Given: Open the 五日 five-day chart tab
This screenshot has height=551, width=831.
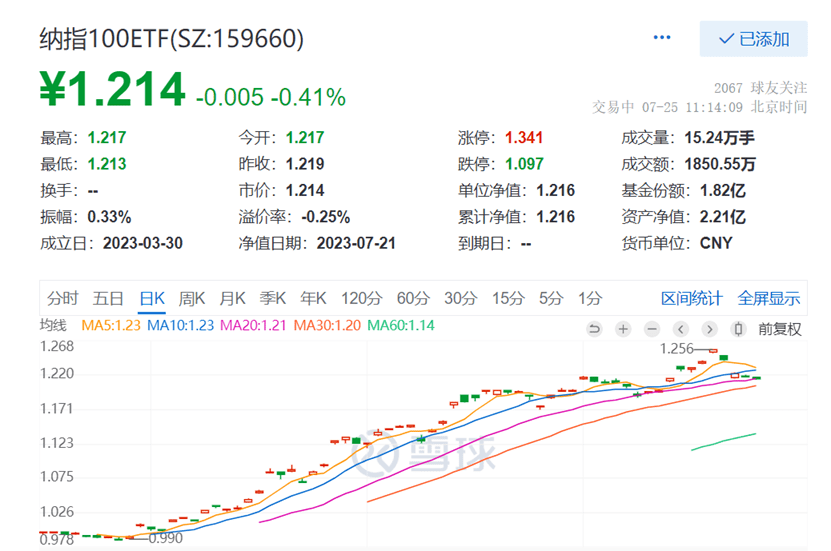Looking at the screenshot, I should click(108, 298).
